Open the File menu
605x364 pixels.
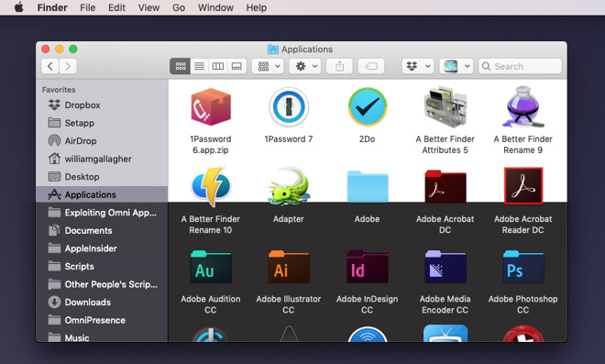pyautogui.click(x=88, y=7)
